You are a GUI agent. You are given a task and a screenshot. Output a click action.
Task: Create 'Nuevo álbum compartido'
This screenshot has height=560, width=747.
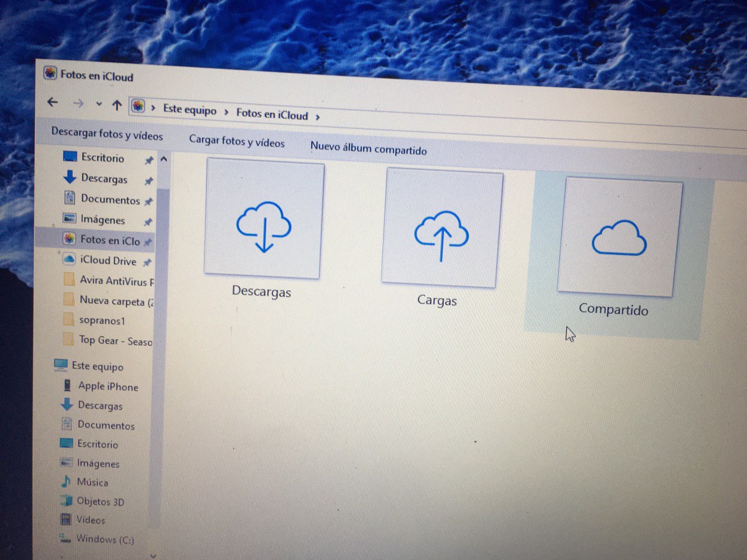pos(368,148)
